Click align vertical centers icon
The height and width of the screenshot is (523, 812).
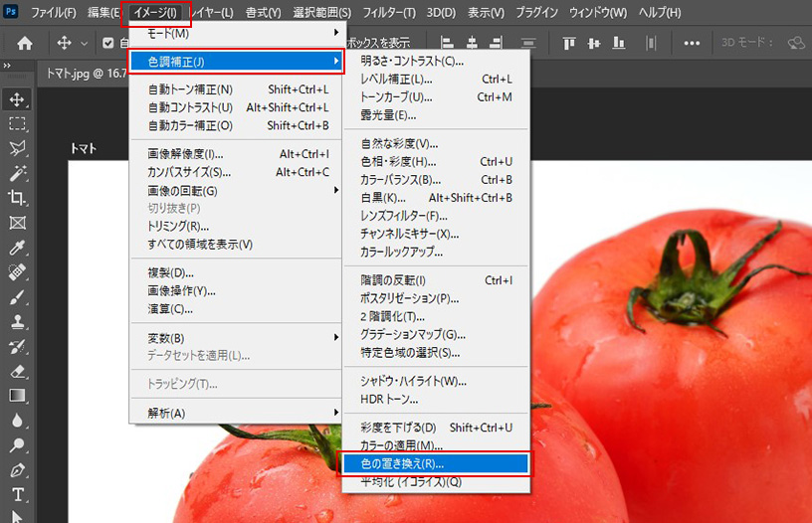pyautogui.click(x=594, y=43)
